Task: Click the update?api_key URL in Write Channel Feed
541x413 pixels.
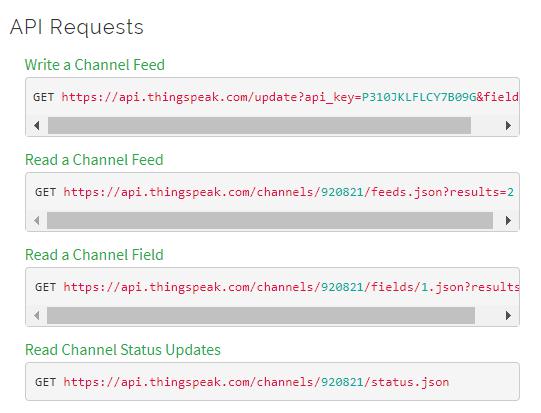Action: [x=290, y=97]
